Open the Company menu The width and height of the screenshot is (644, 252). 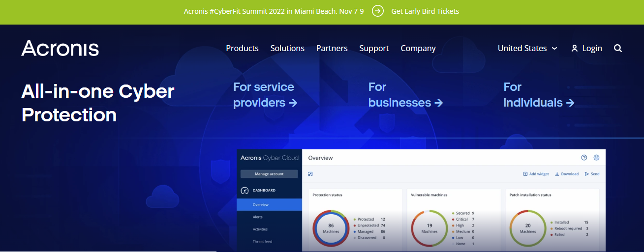418,48
